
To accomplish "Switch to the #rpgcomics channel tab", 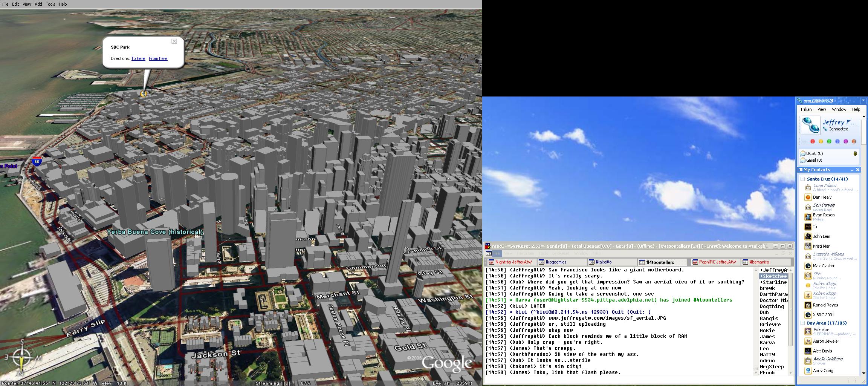I will click(562, 262).
